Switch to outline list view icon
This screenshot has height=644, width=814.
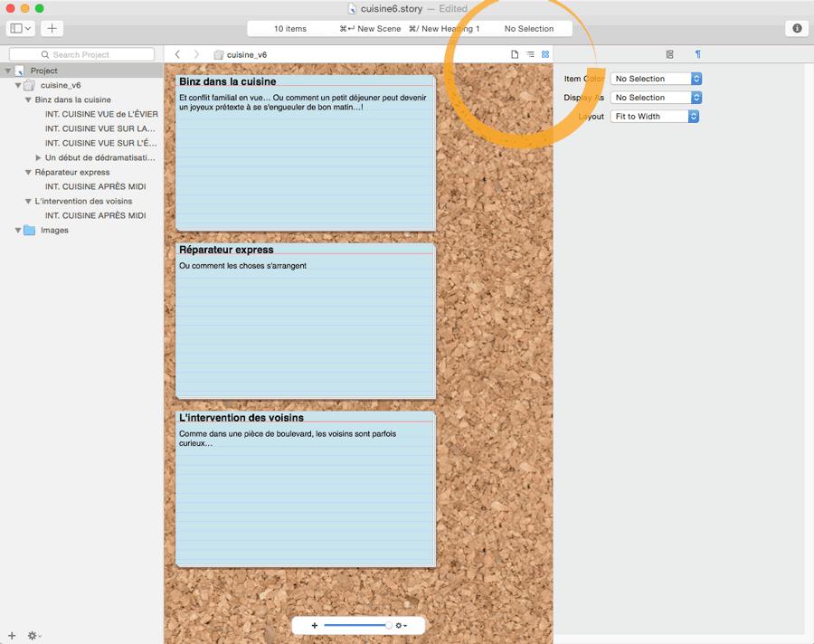point(530,54)
